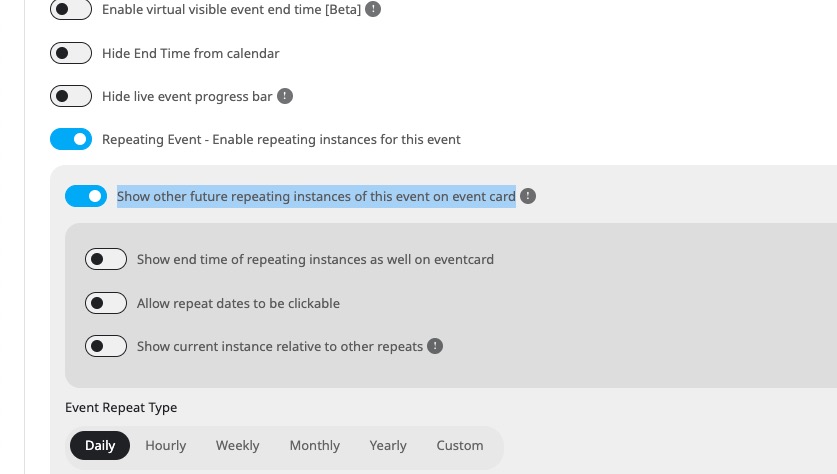Toggle Allow repeat dates to be clickable
Viewport: 837px width, 474px height.
coord(106,303)
